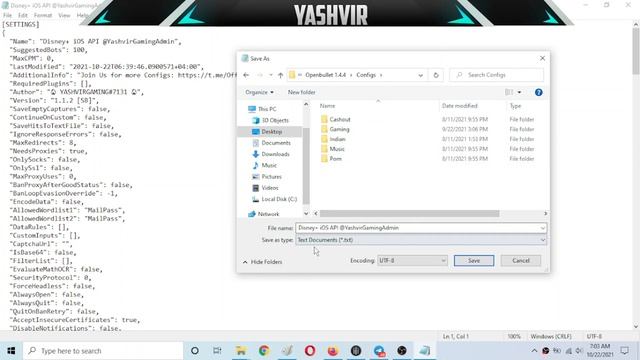Open File Explorer from taskbar
This screenshot has width=640, height=360.
point(241,351)
